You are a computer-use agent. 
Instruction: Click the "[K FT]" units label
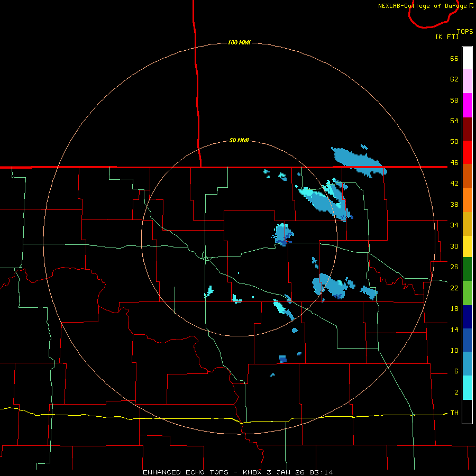pos(447,36)
